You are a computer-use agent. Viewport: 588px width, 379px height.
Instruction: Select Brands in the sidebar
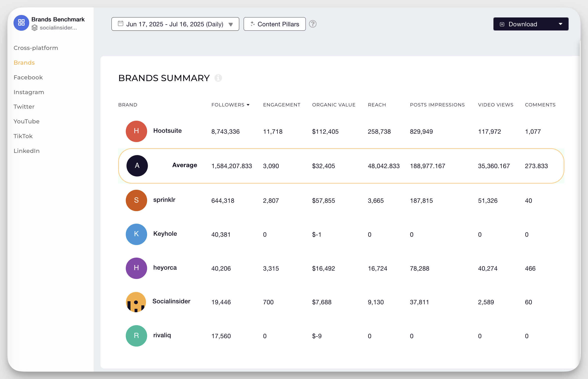(24, 62)
